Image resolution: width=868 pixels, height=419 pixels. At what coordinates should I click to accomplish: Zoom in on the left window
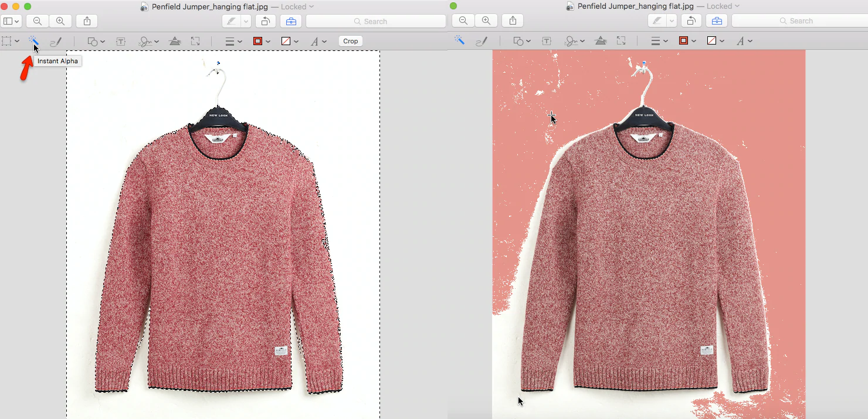(x=60, y=21)
